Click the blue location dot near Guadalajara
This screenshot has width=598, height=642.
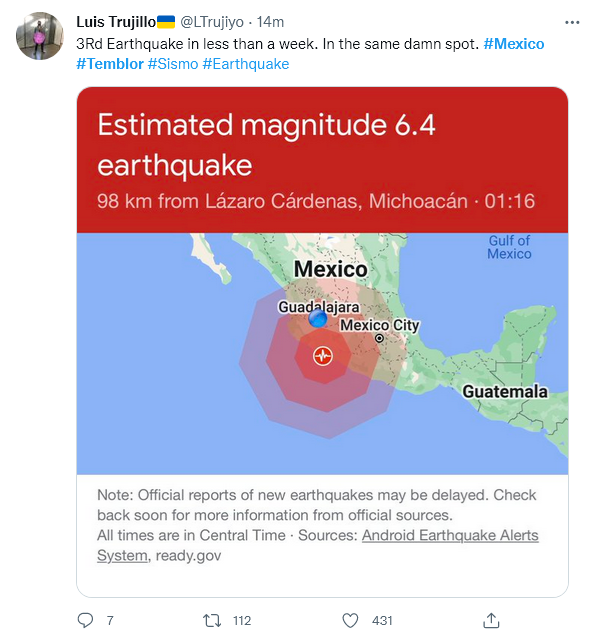click(x=318, y=318)
